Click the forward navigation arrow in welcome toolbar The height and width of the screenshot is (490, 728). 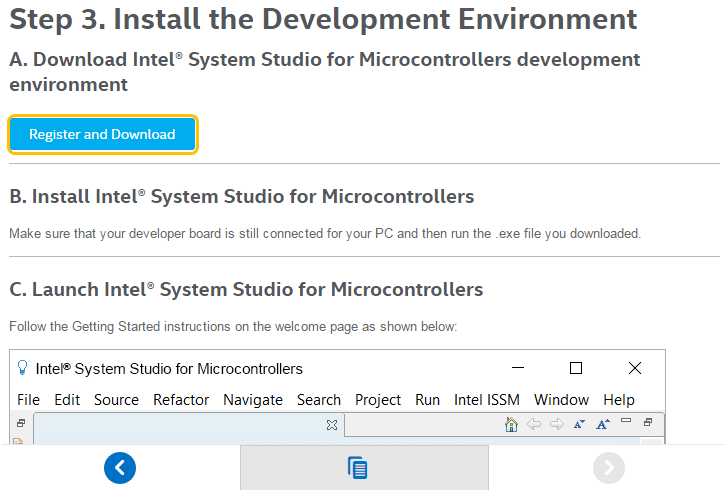coord(557,424)
